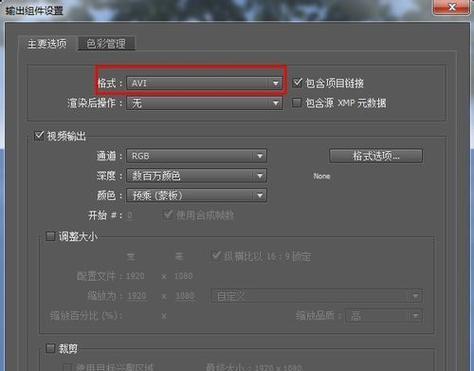
Task: Click the arrow icon on 通道 dropdown
Action: tap(260, 156)
